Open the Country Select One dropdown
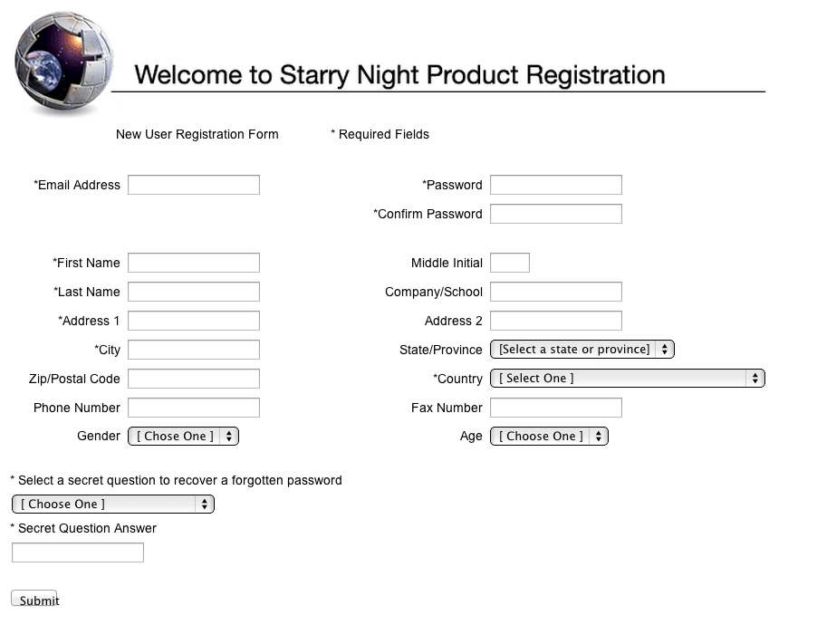 (628, 379)
